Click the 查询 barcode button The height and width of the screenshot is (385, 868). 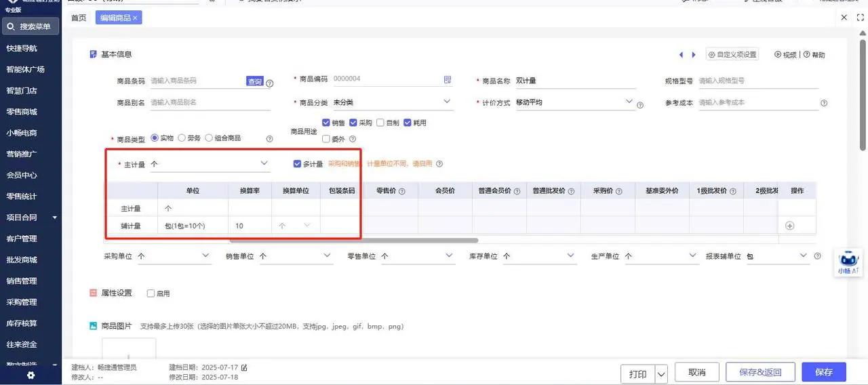click(254, 81)
